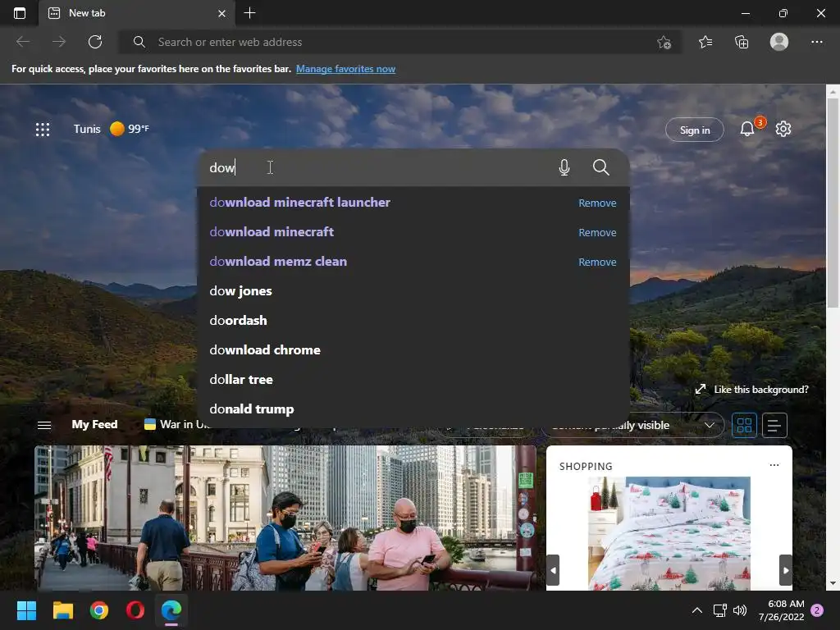Viewport: 840px width, 630px height.
Task: Open Google Chrome from taskbar
Action: (x=99, y=610)
